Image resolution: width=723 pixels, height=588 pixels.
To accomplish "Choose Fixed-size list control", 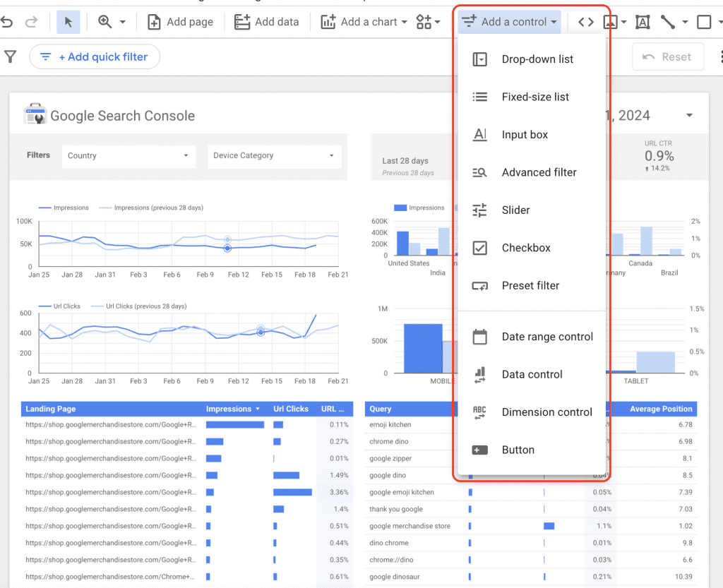I will tap(531, 97).
